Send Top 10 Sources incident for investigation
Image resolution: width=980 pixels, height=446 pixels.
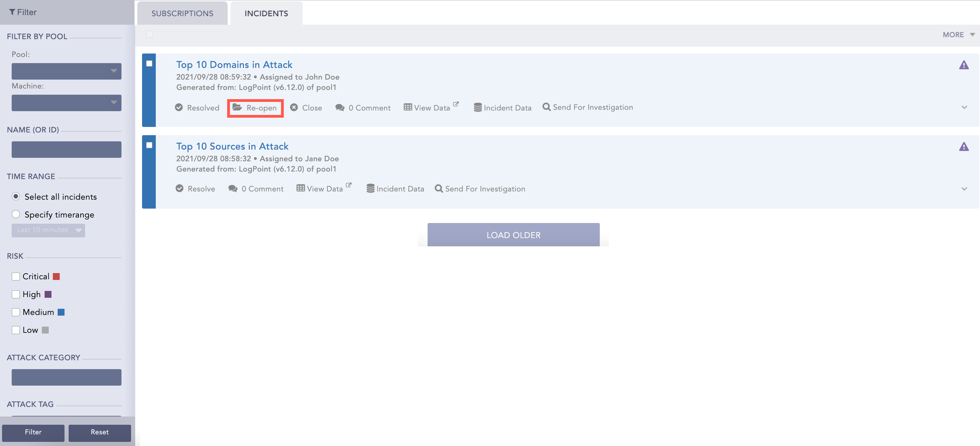(x=480, y=189)
